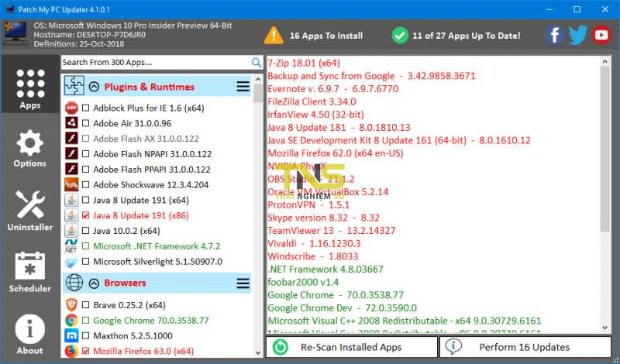620x364 pixels.
Task: Click Perform 16 Updates button
Action: coord(525,347)
